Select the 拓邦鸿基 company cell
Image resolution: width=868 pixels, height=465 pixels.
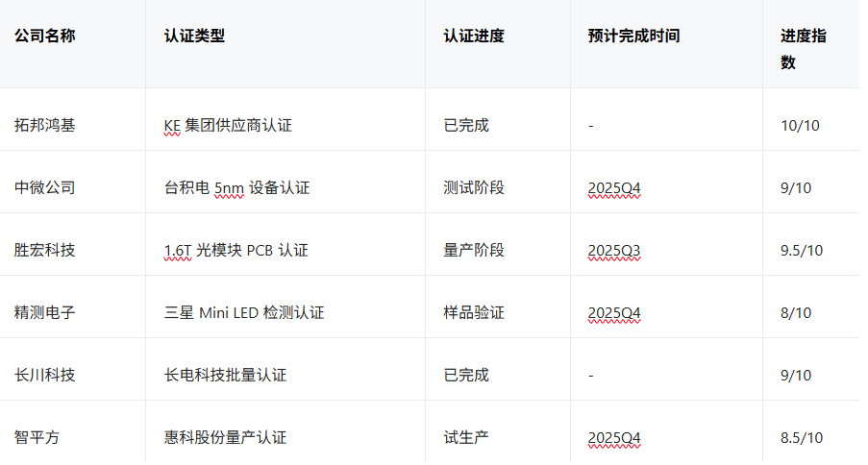[x=45, y=125]
